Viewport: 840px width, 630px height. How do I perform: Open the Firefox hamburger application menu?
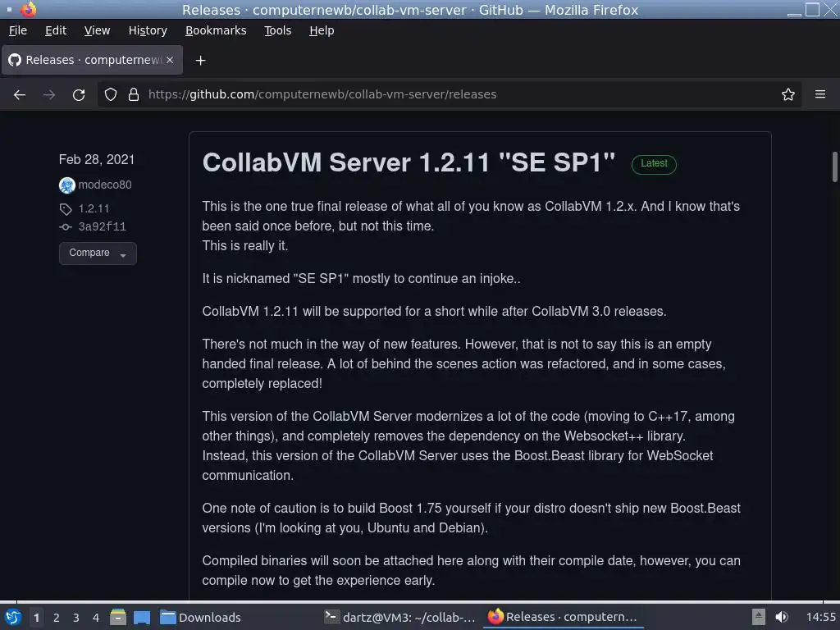pyautogui.click(x=820, y=94)
